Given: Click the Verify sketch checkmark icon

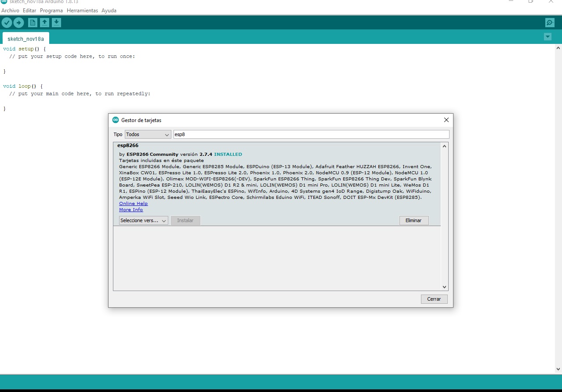Looking at the screenshot, I should coord(7,22).
